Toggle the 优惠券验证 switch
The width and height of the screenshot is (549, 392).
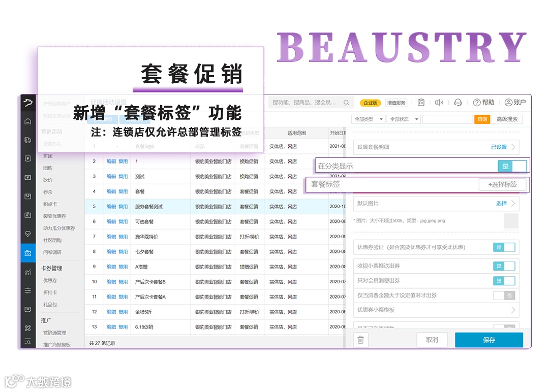click(504, 247)
